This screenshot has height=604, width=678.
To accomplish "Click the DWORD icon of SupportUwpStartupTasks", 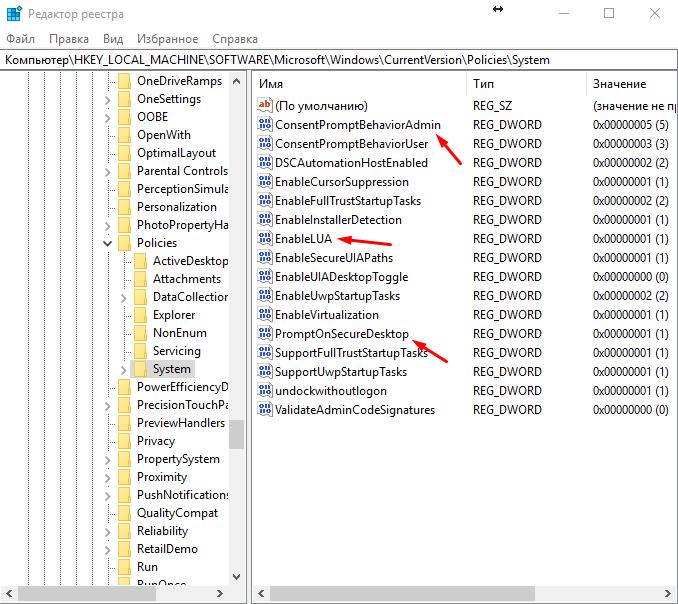I will 265,372.
